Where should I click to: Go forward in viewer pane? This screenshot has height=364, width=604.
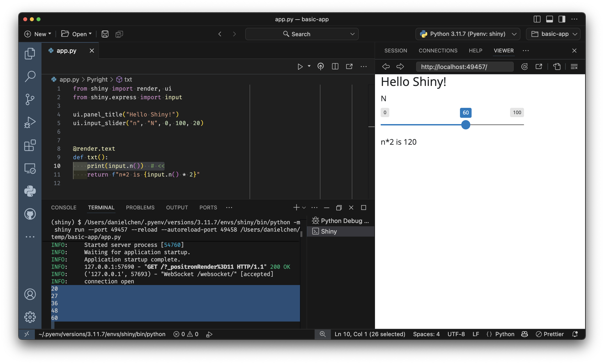(400, 67)
